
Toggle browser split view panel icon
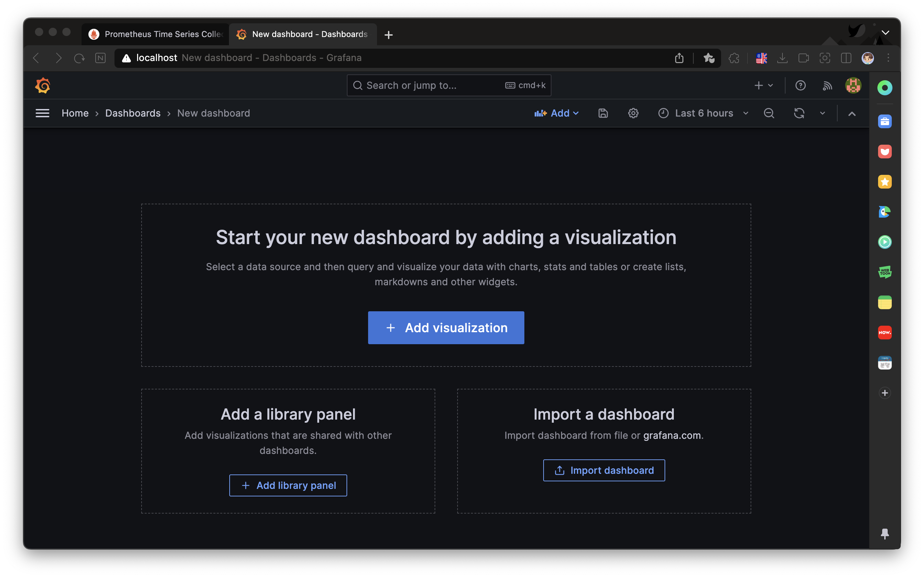pyautogui.click(x=846, y=58)
